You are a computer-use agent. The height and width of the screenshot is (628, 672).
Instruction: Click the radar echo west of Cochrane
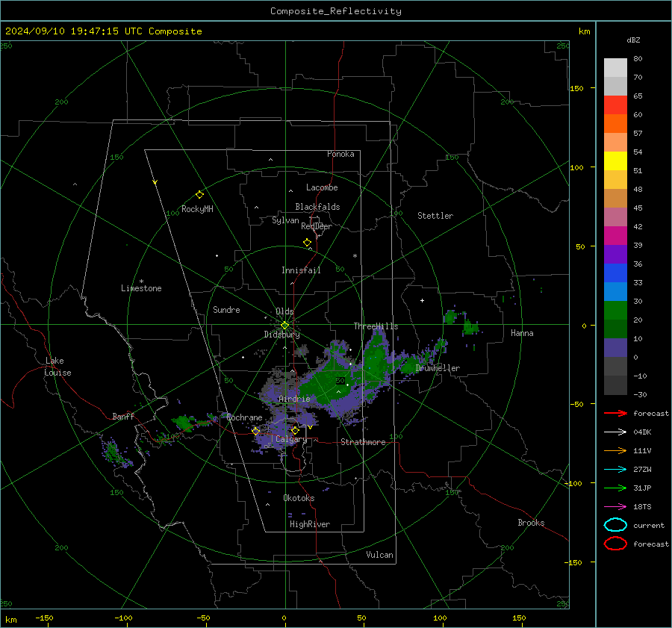(184, 422)
